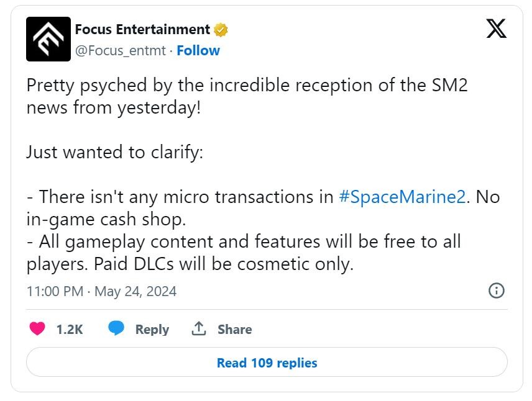The height and width of the screenshot is (401, 532).
Task: Click the Focus Entertainment profile avatar
Action: tap(48, 39)
